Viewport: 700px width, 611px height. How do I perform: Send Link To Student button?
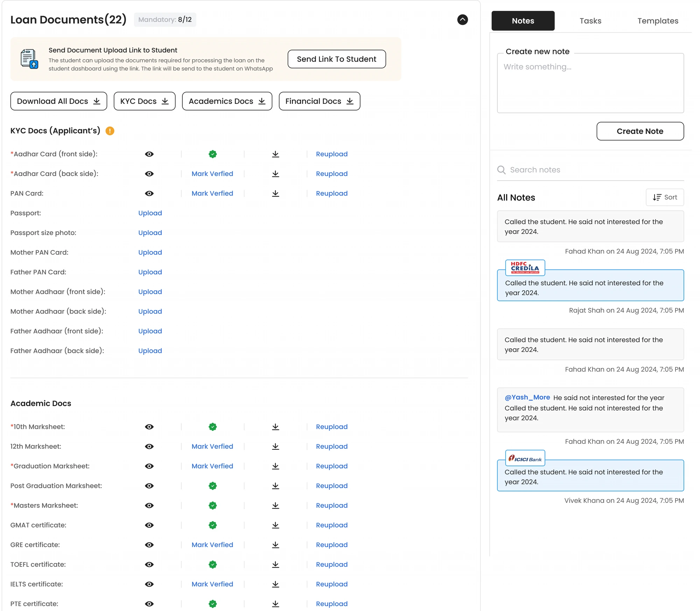tap(336, 59)
